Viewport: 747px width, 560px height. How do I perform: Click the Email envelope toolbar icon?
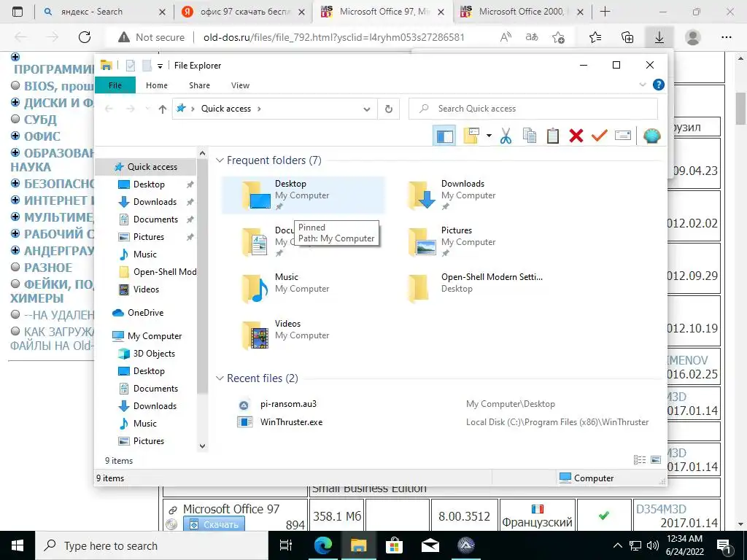click(x=623, y=136)
